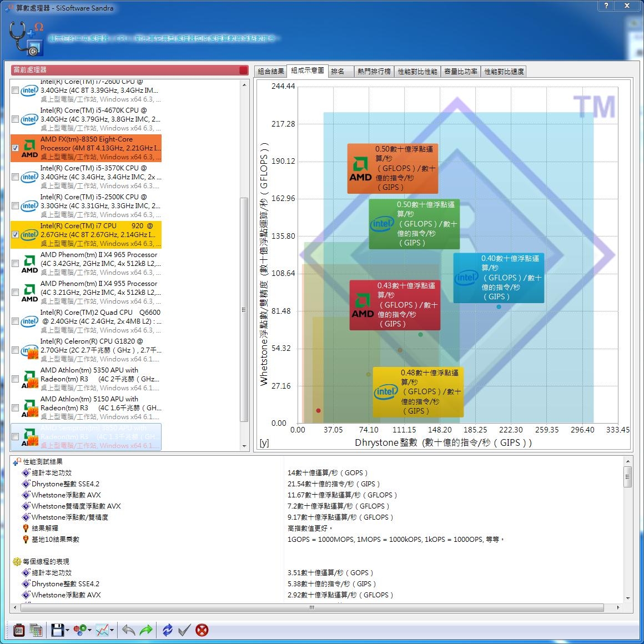
Task: Click the 總計本地功效 14 GOPS value
Action: tap(328, 473)
